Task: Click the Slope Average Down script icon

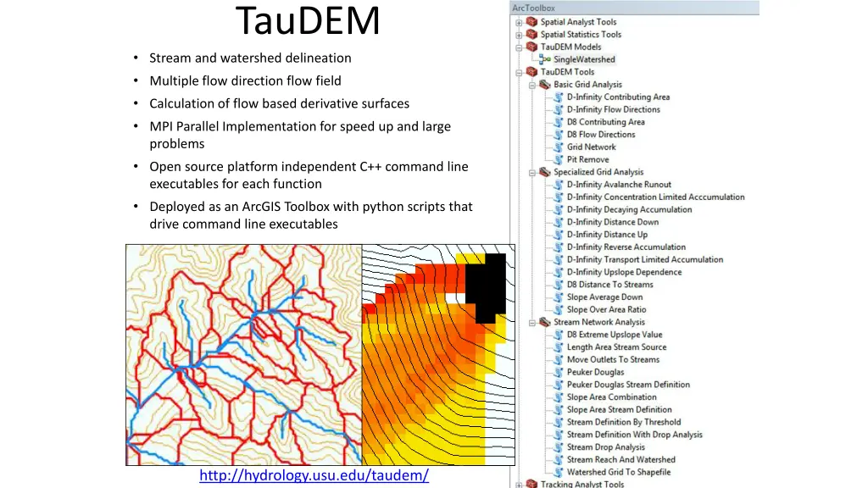Action: pyautogui.click(x=559, y=297)
